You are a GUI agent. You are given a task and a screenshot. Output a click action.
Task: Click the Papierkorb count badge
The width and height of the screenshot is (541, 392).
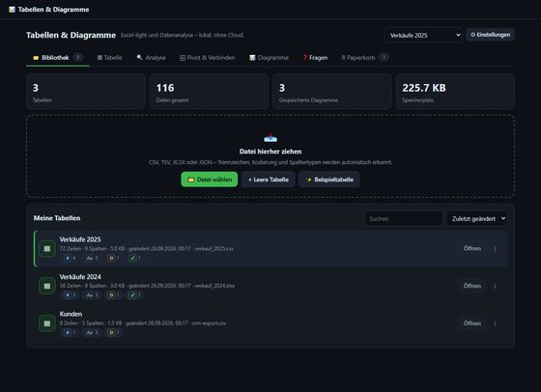(x=384, y=57)
